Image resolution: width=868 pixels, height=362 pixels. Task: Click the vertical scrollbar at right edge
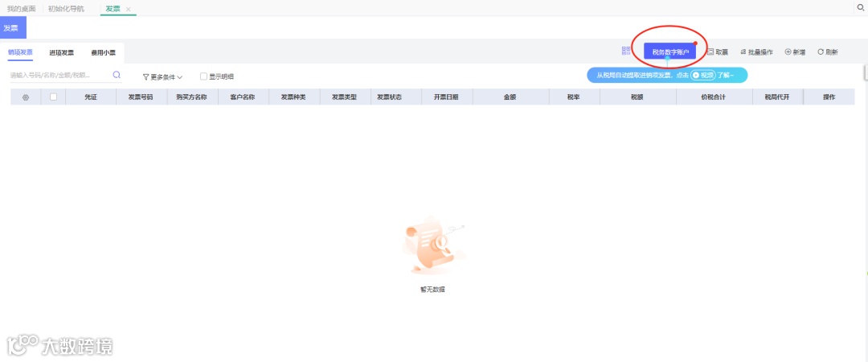tap(866, 74)
